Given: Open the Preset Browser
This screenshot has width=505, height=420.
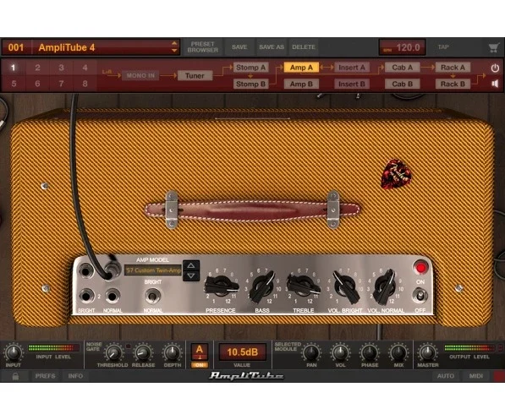Looking at the screenshot, I should (x=202, y=47).
